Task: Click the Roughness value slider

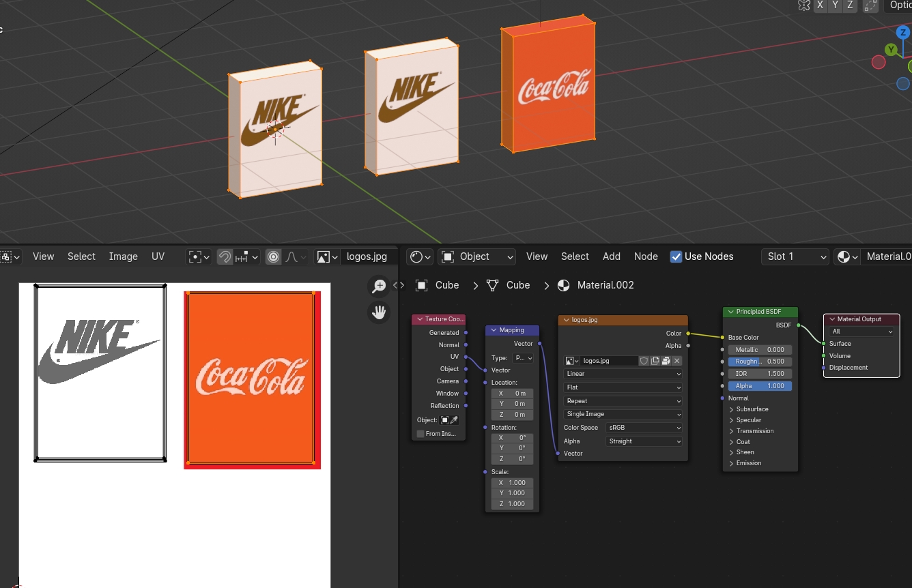Action: click(760, 362)
